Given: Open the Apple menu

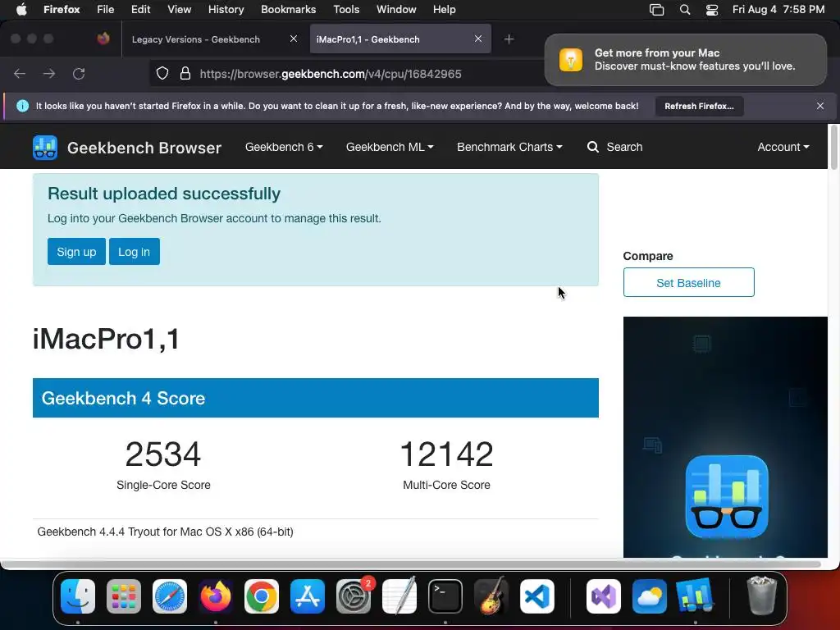Looking at the screenshot, I should pyautogui.click(x=21, y=10).
